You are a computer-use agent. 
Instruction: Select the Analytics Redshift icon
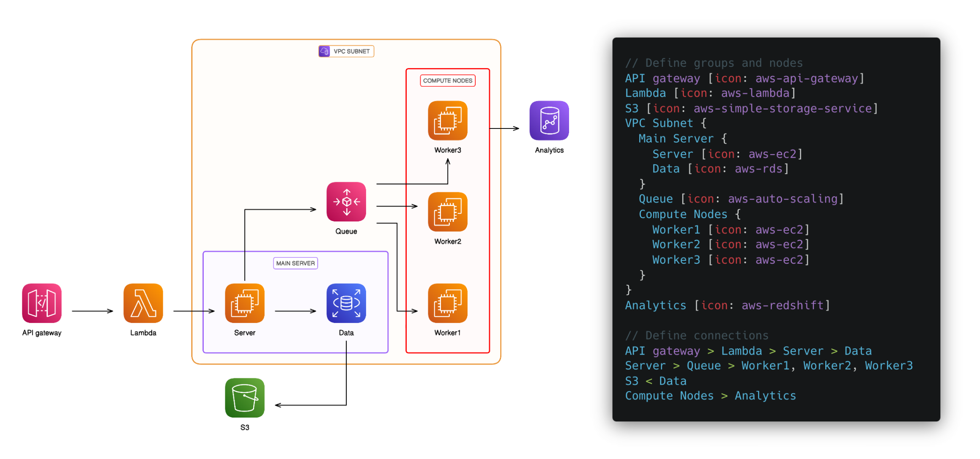[549, 120]
